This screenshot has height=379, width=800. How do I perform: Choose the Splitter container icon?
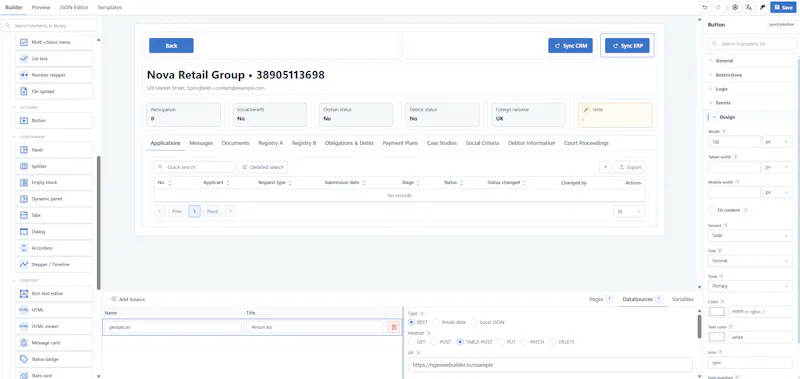coord(23,166)
